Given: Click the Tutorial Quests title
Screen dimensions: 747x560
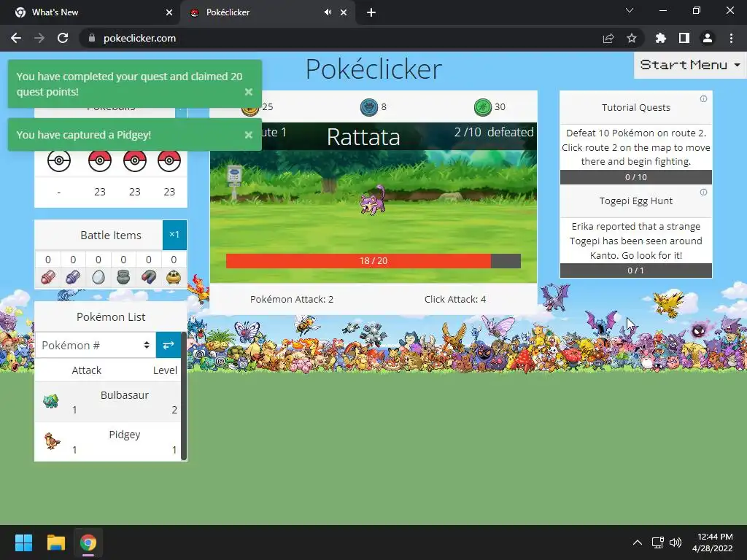Looking at the screenshot, I should click(x=635, y=108).
